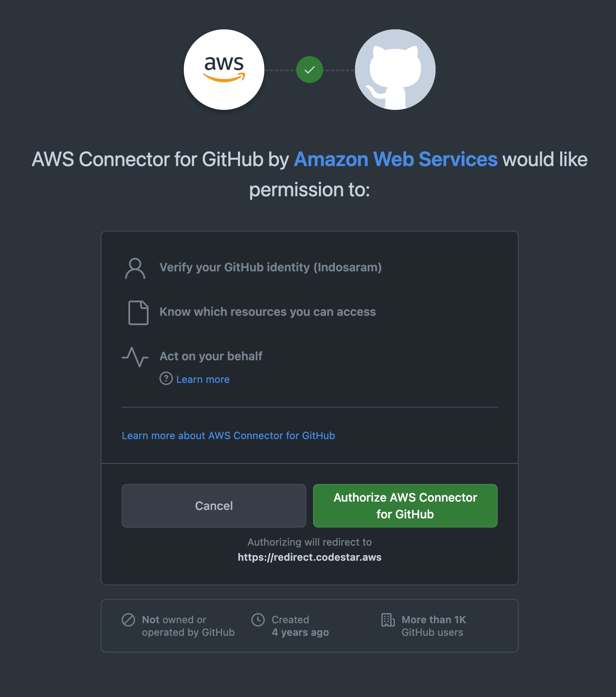
Task: Click the question mark help icon
Action: coord(166,379)
